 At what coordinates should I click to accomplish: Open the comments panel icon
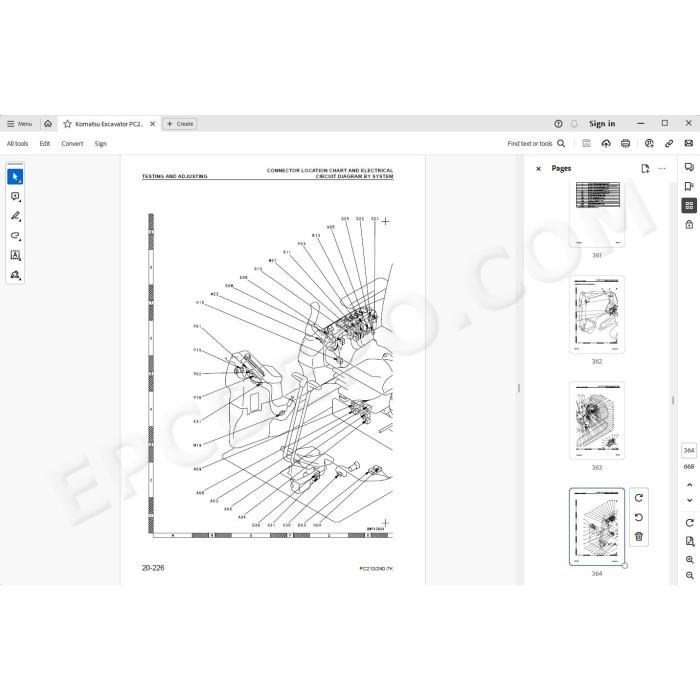pos(689,167)
